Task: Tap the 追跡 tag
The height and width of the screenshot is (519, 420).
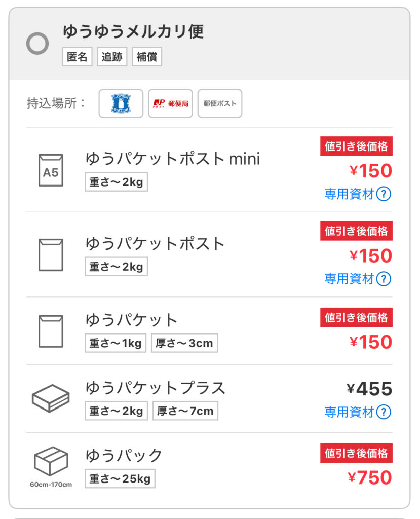Action: pos(112,57)
